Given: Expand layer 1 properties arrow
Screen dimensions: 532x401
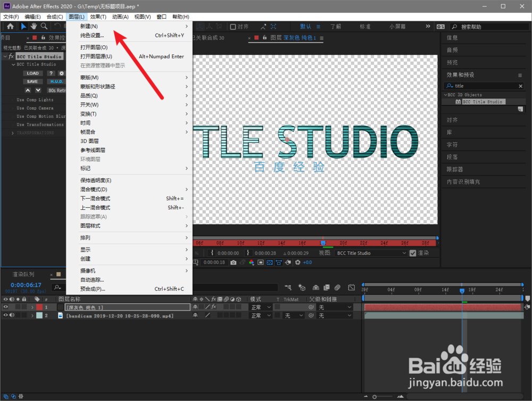Looking at the screenshot, I should [32, 307].
